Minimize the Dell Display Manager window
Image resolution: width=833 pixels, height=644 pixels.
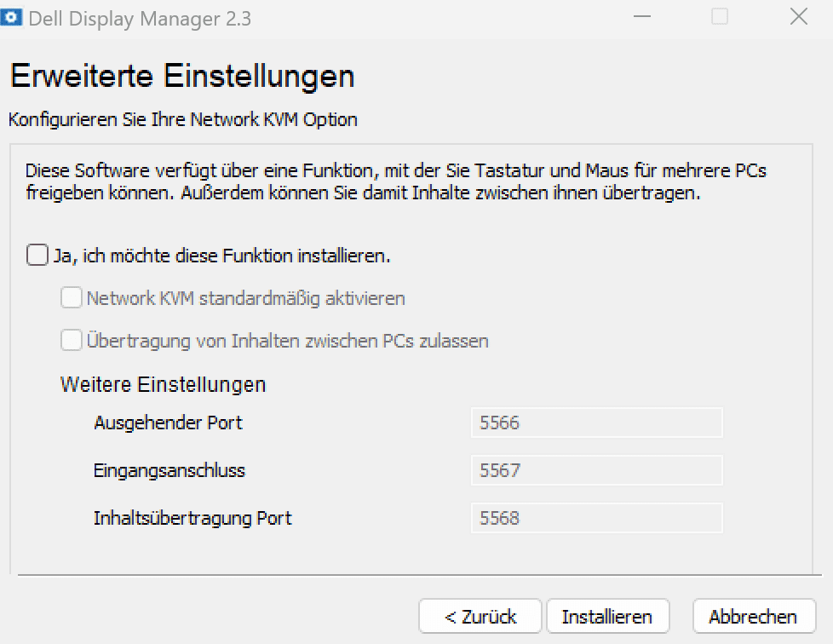(641, 17)
